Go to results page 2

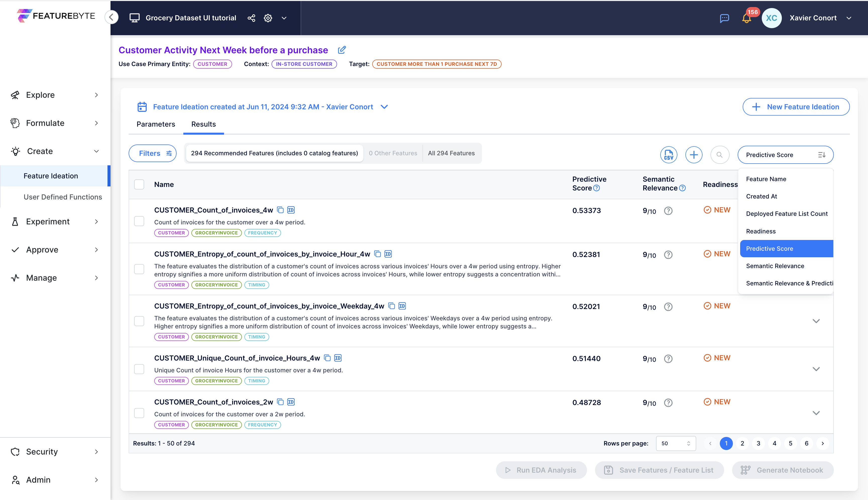(x=742, y=443)
